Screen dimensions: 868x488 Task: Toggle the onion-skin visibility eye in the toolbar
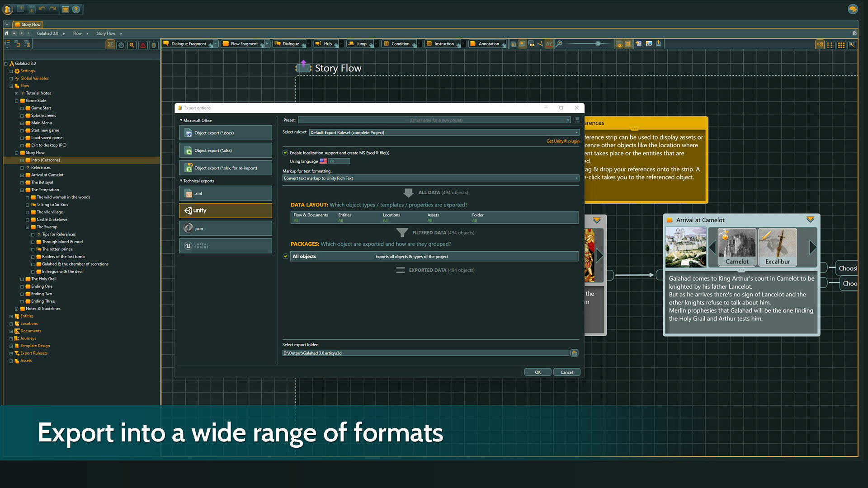click(619, 44)
